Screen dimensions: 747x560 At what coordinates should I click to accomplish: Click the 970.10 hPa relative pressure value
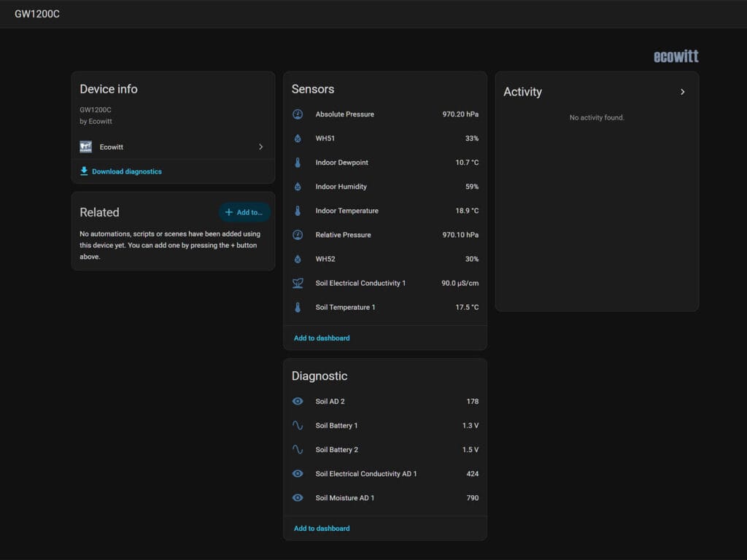point(460,235)
